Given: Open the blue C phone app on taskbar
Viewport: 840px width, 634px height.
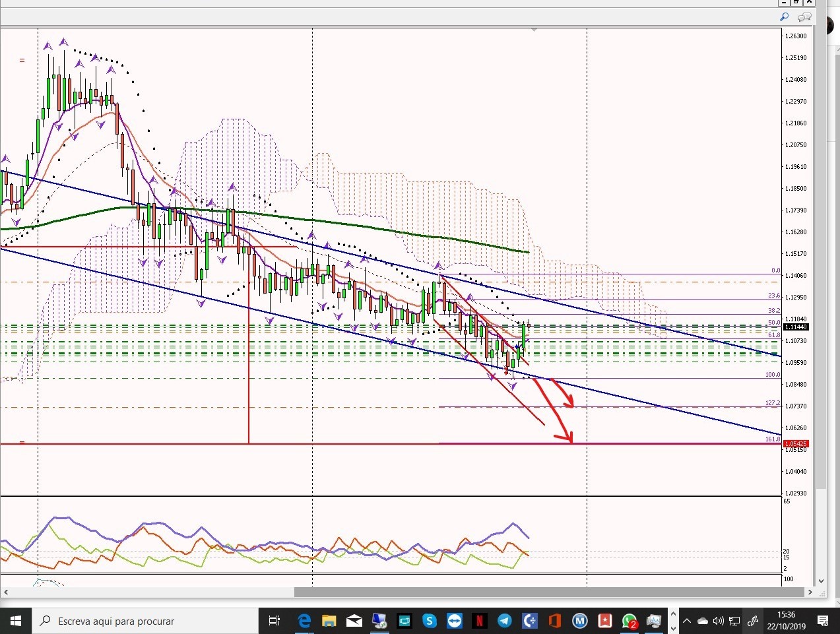Looking at the screenshot, I should pos(530,621).
